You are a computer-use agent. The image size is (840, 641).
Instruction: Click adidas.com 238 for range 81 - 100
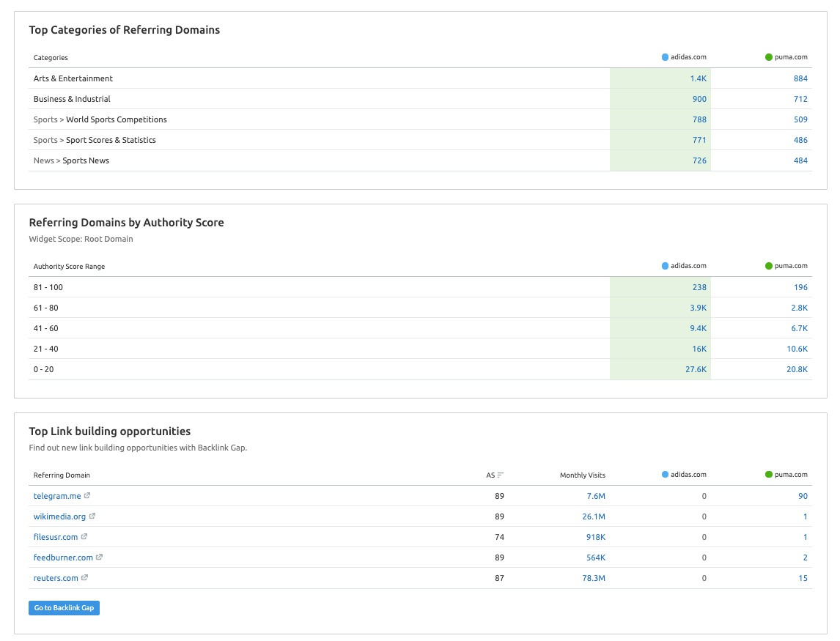pos(699,287)
